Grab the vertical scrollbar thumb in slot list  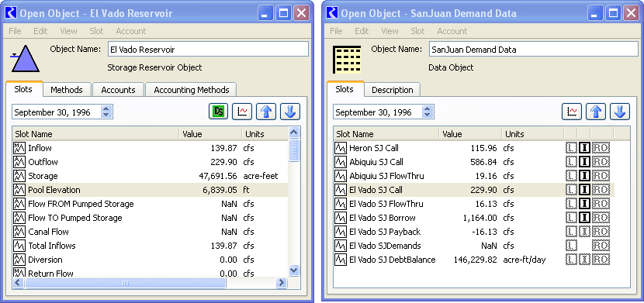tap(294, 150)
